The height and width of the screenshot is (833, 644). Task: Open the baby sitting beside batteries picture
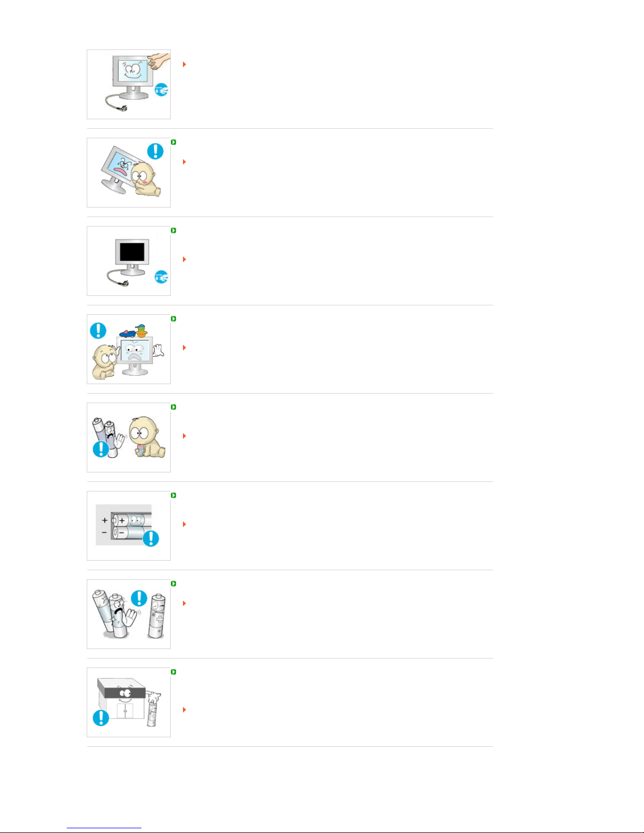tap(129, 437)
